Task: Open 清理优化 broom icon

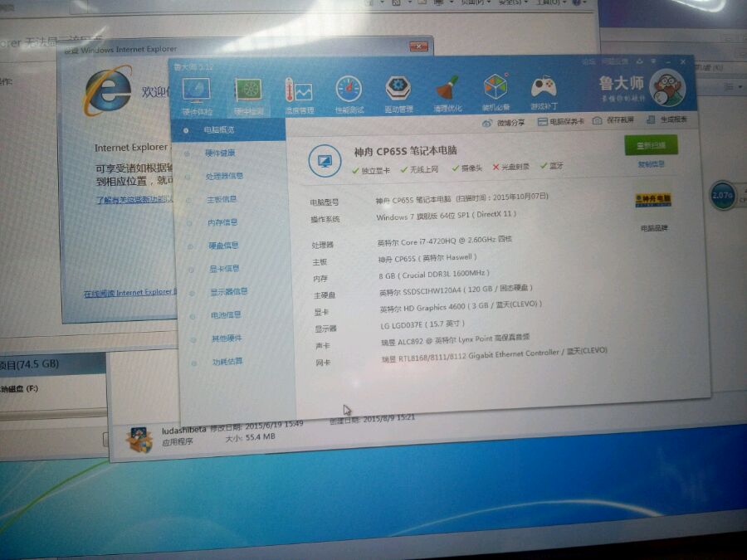Action: click(x=447, y=88)
